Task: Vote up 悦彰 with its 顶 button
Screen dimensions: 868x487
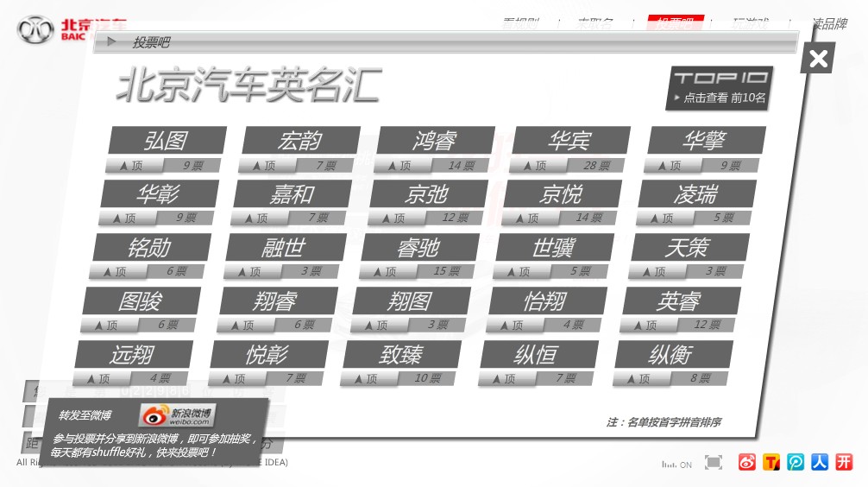Action: (236, 379)
